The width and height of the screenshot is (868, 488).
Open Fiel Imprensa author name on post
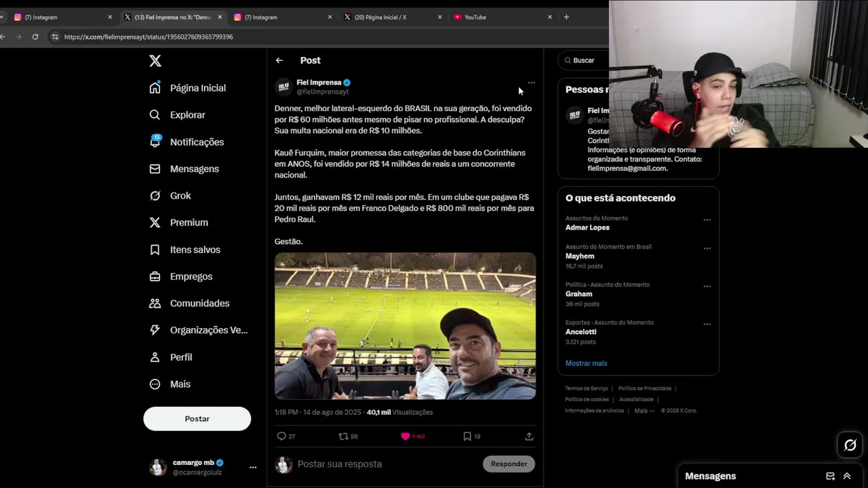click(319, 83)
